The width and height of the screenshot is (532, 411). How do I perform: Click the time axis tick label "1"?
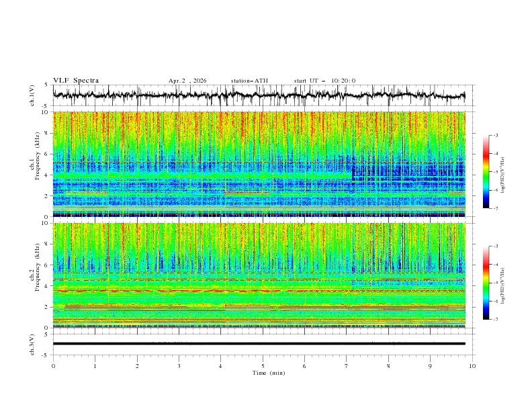point(95,366)
